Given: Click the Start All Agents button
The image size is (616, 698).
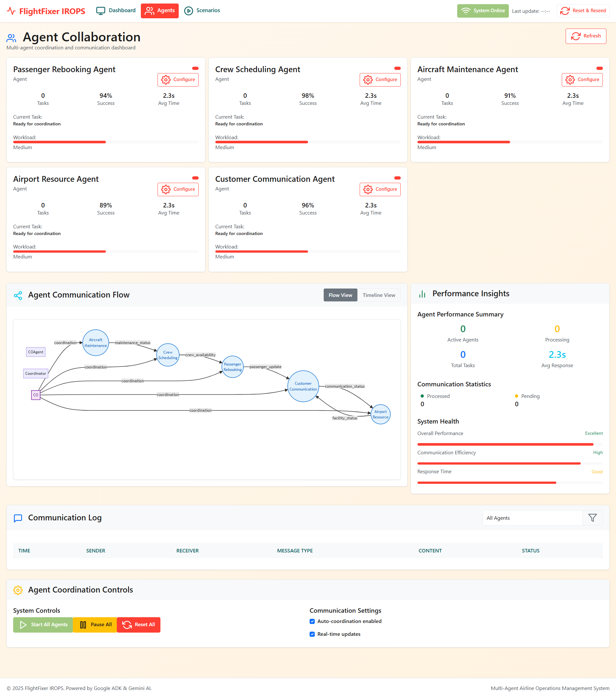Looking at the screenshot, I should (x=43, y=625).
